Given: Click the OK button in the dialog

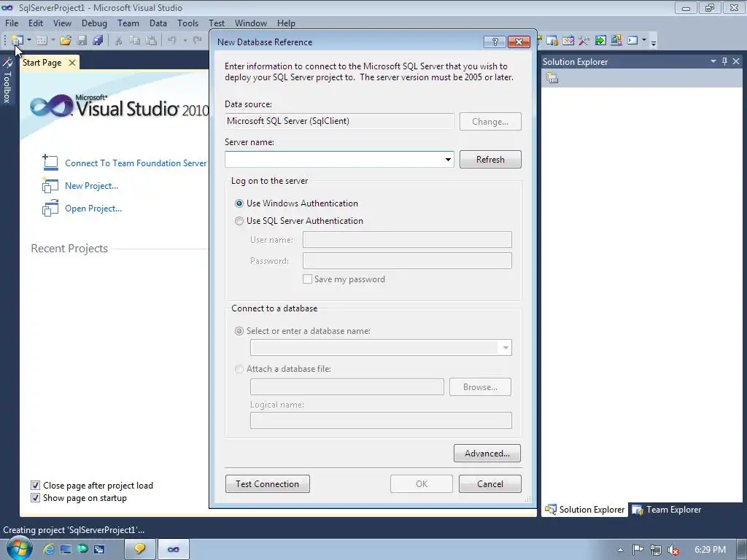Looking at the screenshot, I should point(421,484).
